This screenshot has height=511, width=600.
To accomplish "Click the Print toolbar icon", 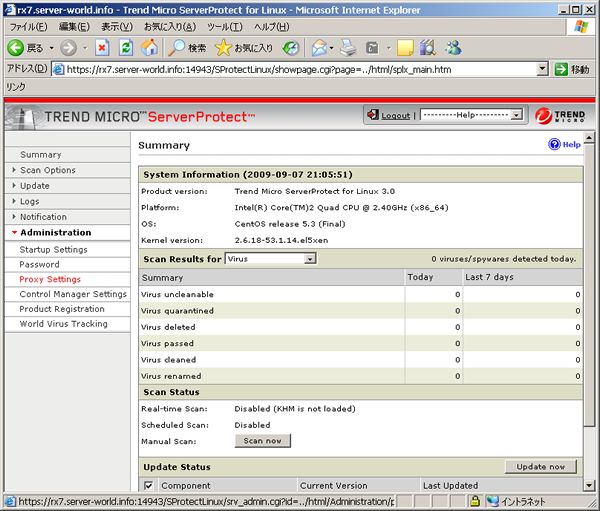I will click(348, 47).
